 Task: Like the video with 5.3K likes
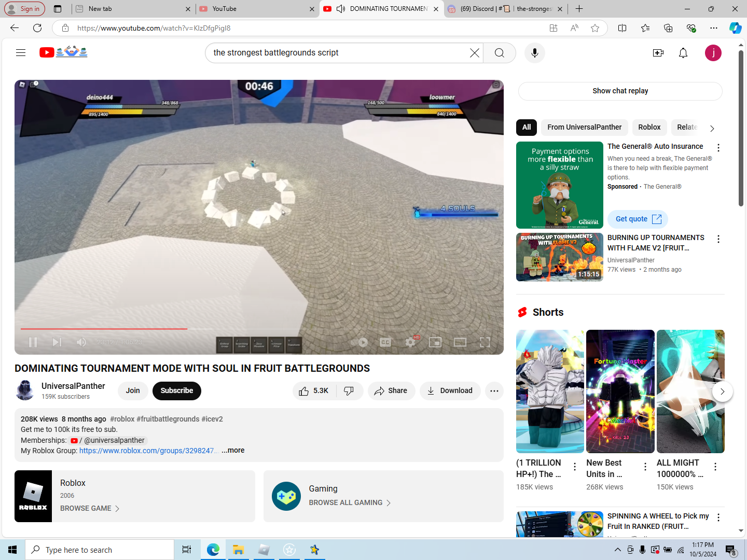[x=314, y=391]
